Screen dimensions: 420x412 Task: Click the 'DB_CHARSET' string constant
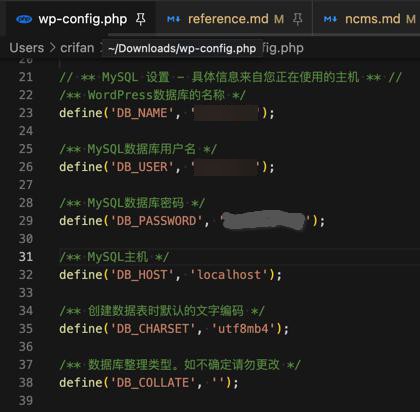pyautogui.click(x=153, y=329)
